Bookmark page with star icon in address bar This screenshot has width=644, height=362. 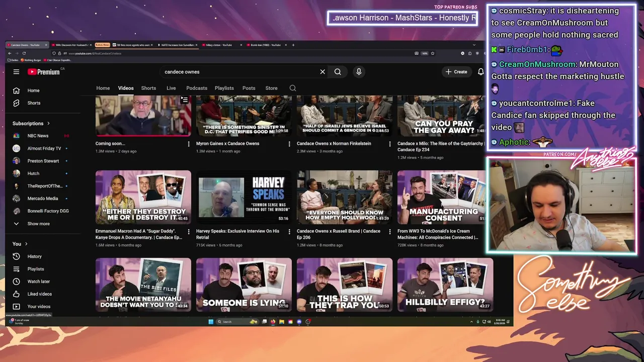[x=433, y=53]
